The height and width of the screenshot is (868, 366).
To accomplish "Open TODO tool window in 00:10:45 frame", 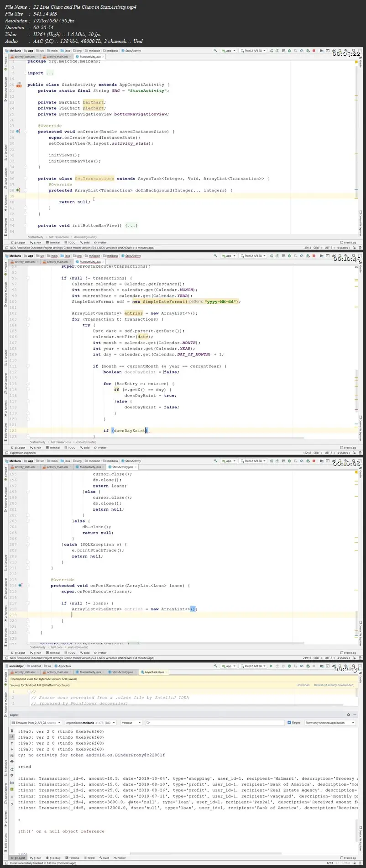I will click(70, 448).
